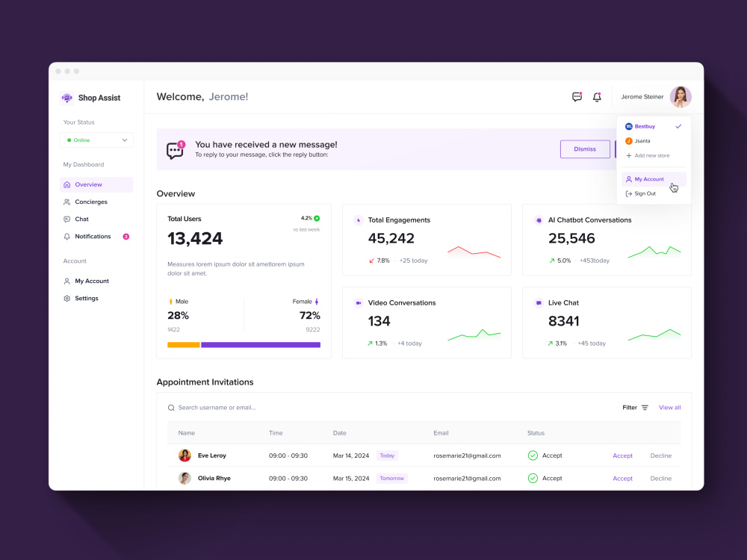Image resolution: width=747 pixels, height=560 pixels.
Task: Open Notifications in the sidebar
Action: (x=96, y=236)
